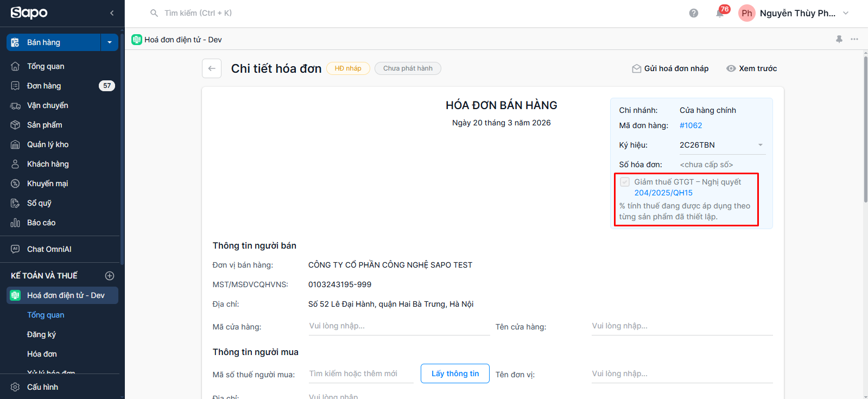The image size is (868, 399).
Task: Click Xem trước preview button
Action: click(x=752, y=68)
